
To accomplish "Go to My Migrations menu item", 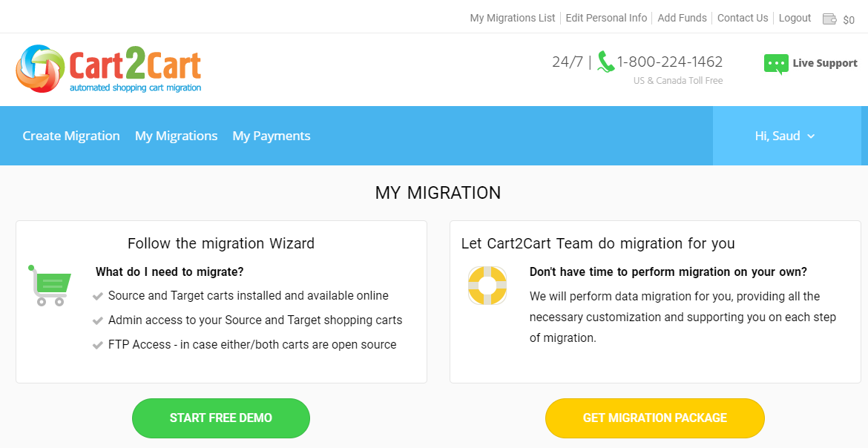I will [x=176, y=136].
